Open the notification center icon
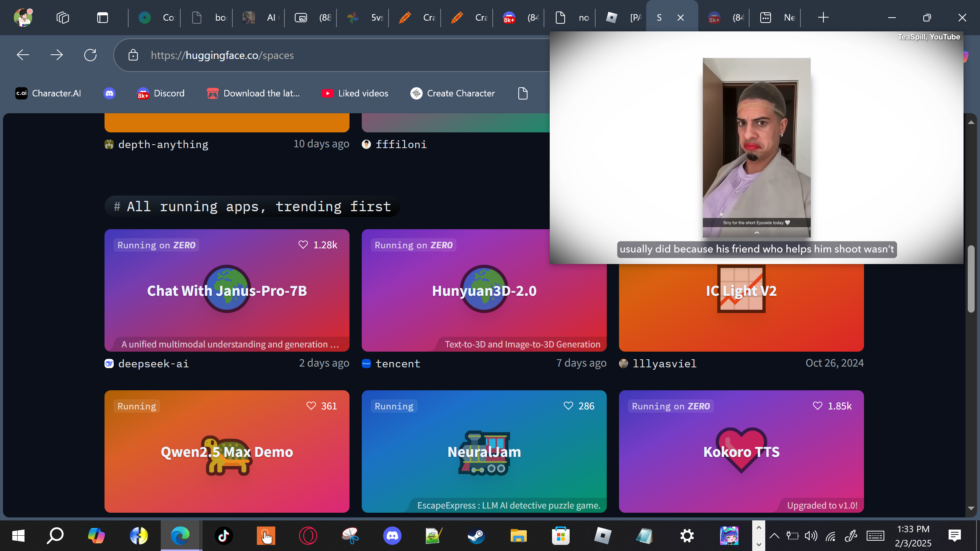 point(955,536)
